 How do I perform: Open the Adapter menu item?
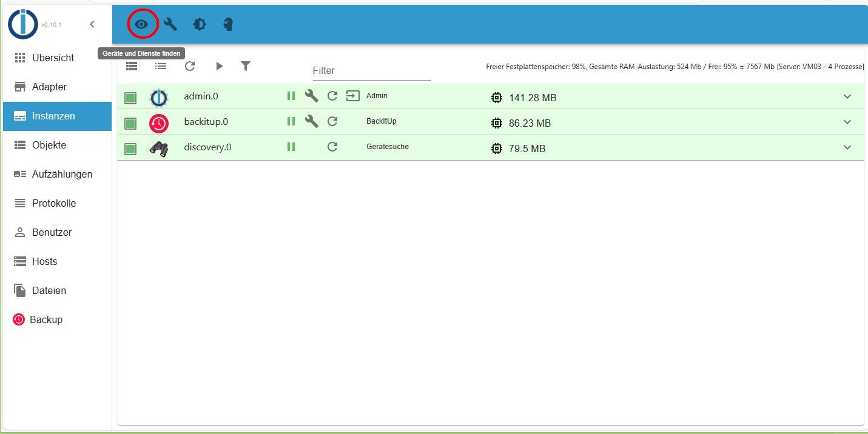pos(57,87)
